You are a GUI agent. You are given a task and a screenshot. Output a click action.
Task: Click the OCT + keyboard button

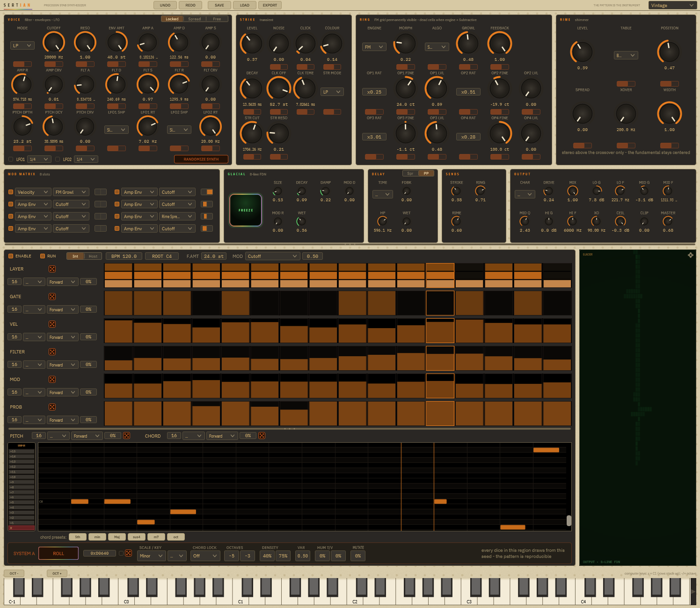point(57,573)
